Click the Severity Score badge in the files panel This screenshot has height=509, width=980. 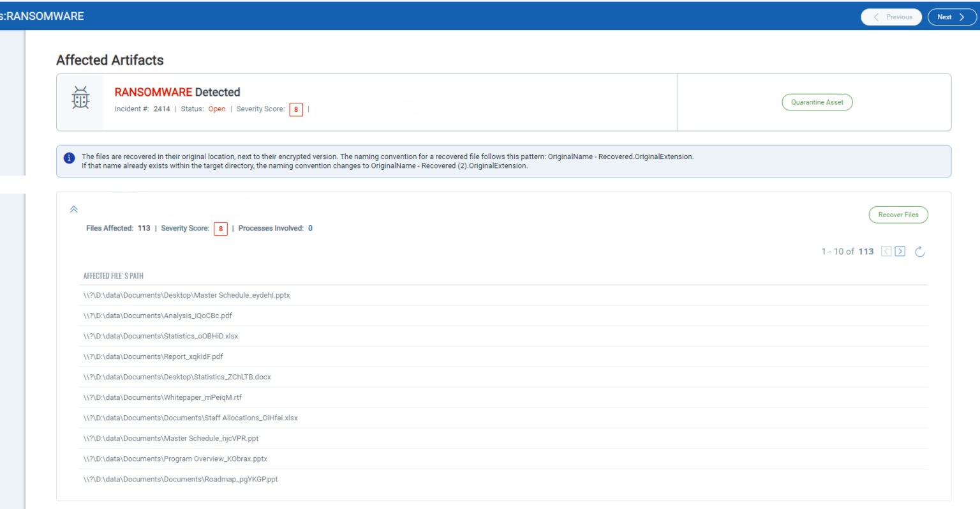220,229
